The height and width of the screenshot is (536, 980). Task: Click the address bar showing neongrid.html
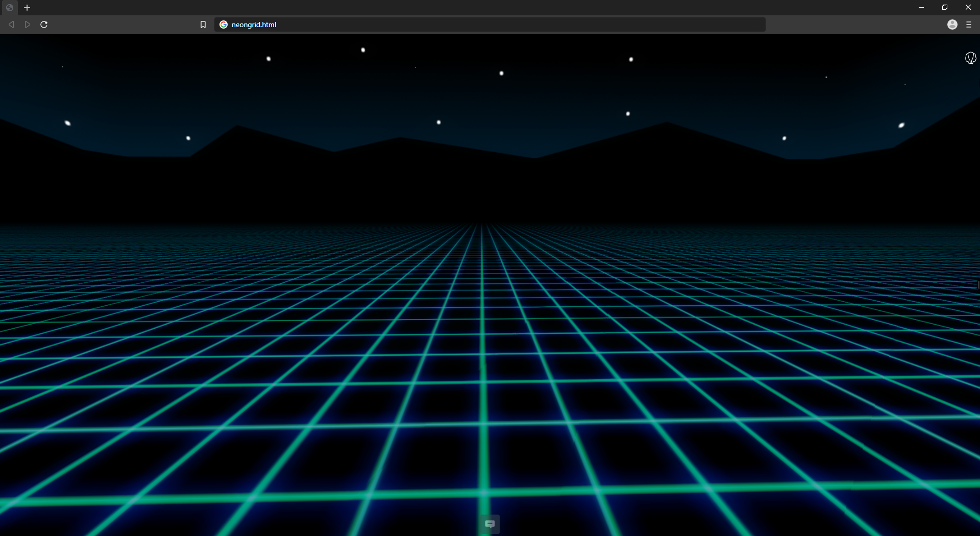click(x=490, y=25)
